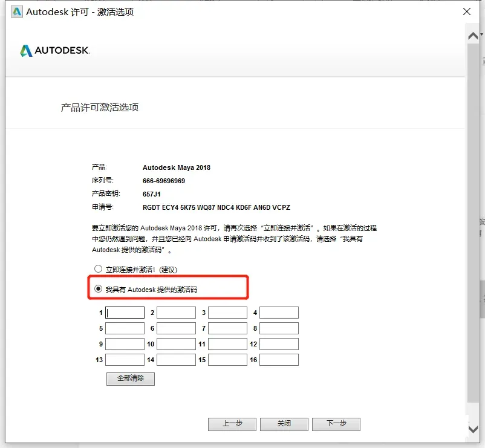Click activation code field 6
The width and height of the screenshot is (485, 448).
[177, 328]
